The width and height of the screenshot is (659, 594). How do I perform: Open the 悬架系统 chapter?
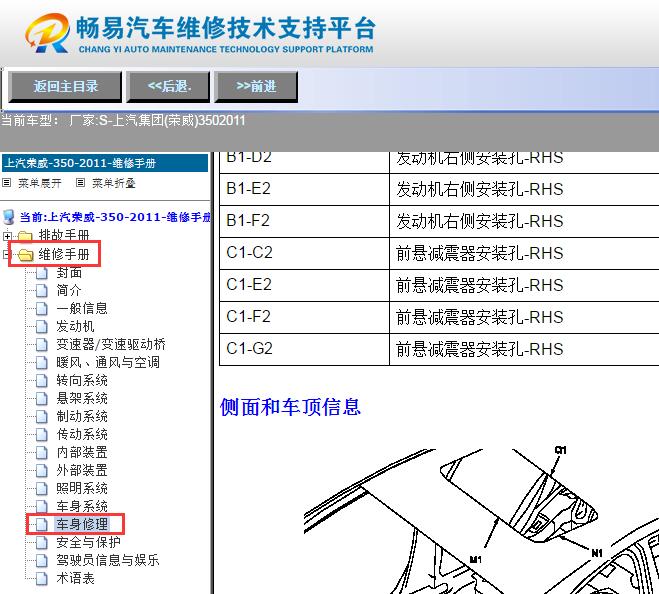[x=82, y=399]
